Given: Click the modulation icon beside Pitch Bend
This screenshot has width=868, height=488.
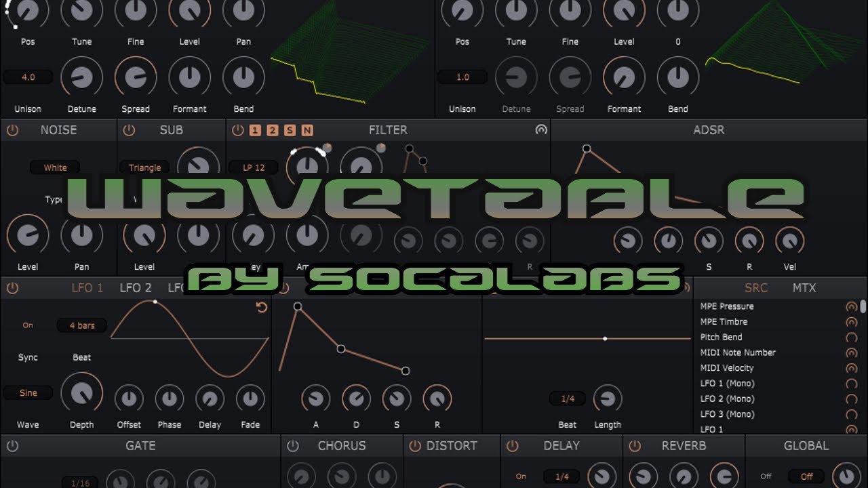Looking at the screenshot, I should point(852,338).
